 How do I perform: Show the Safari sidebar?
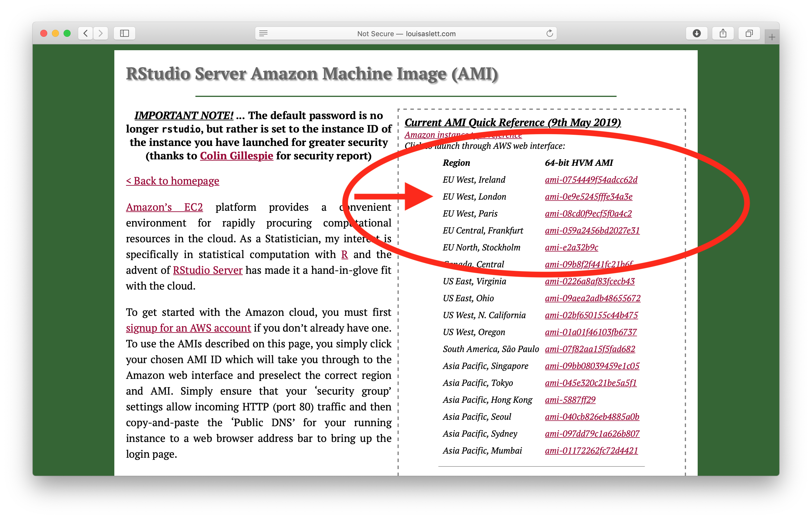[x=125, y=33]
